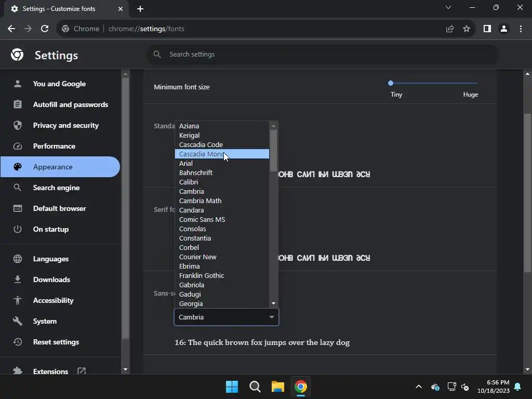Select Bahnschrift in font list
Image resolution: width=532 pixels, height=399 pixels.
tap(222, 172)
